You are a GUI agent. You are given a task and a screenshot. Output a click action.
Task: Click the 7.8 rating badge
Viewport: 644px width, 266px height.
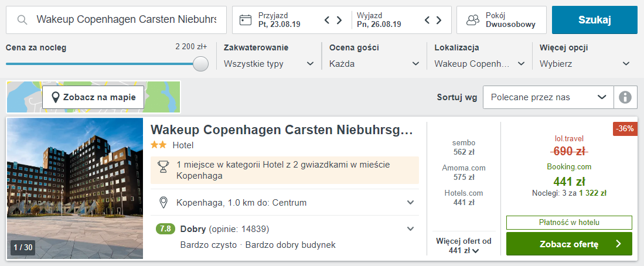(165, 229)
